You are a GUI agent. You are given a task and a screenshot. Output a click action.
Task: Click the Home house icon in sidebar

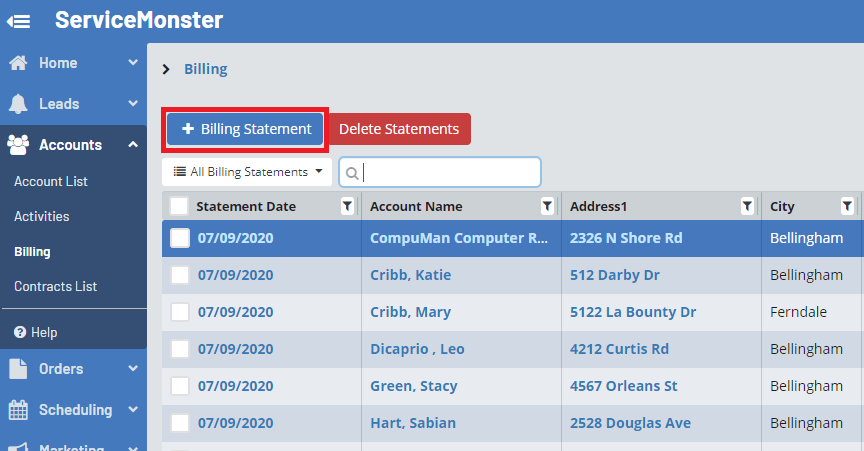[x=18, y=63]
